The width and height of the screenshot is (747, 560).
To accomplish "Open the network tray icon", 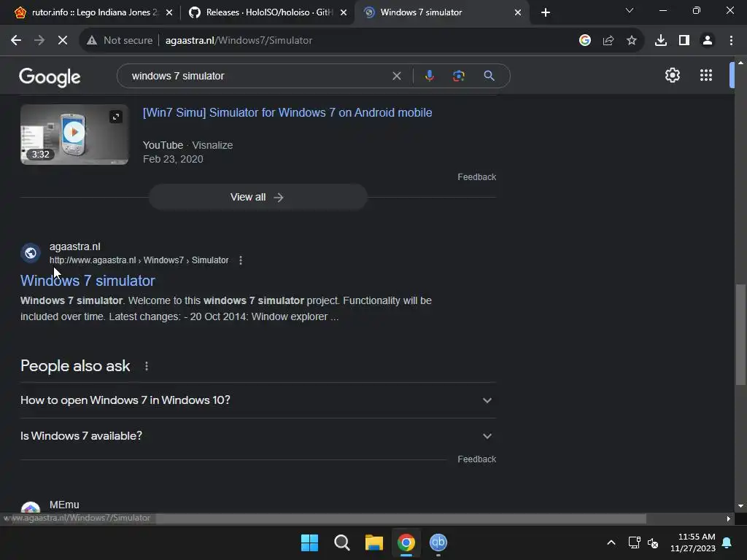I will (634, 542).
